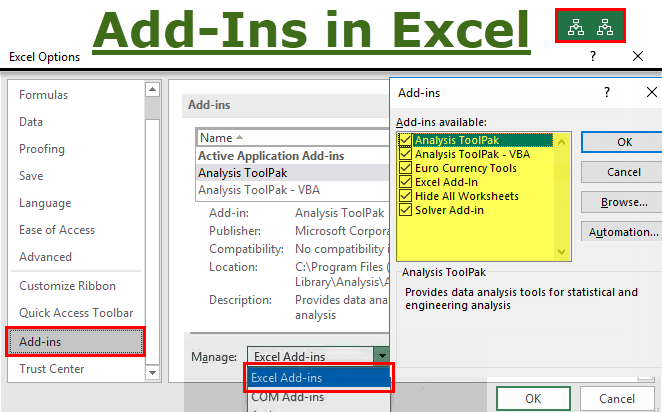Open the Data options category

[31, 122]
